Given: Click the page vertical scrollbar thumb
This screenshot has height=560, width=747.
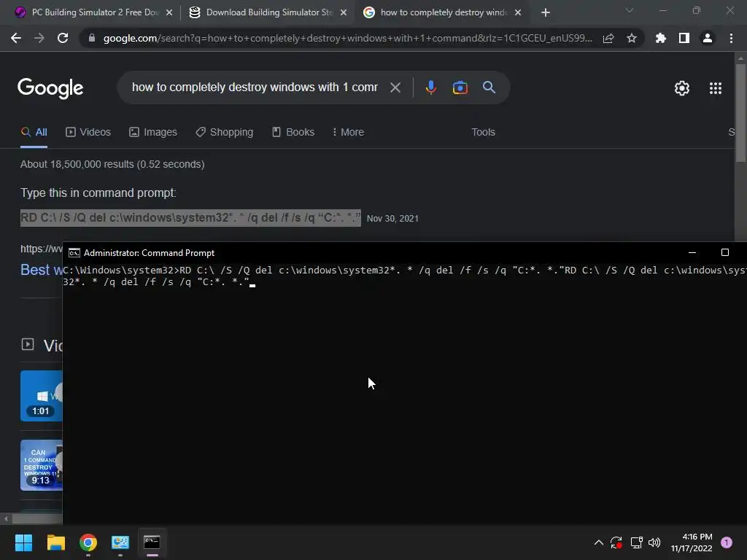Looking at the screenshot, I should pyautogui.click(x=740, y=112).
